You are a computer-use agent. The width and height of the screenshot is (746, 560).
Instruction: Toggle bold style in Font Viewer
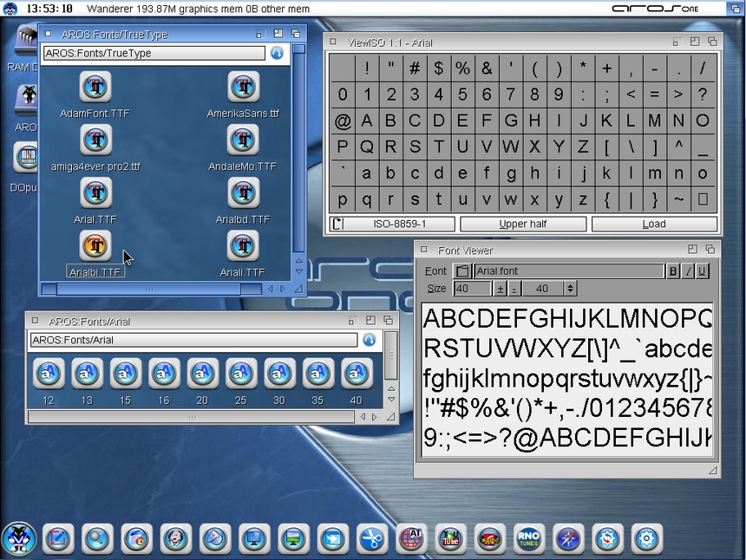click(x=673, y=271)
